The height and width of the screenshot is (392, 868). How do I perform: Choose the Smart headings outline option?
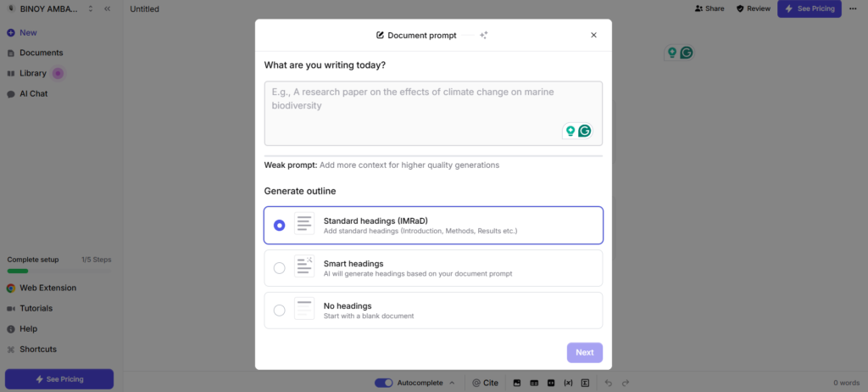tap(280, 268)
